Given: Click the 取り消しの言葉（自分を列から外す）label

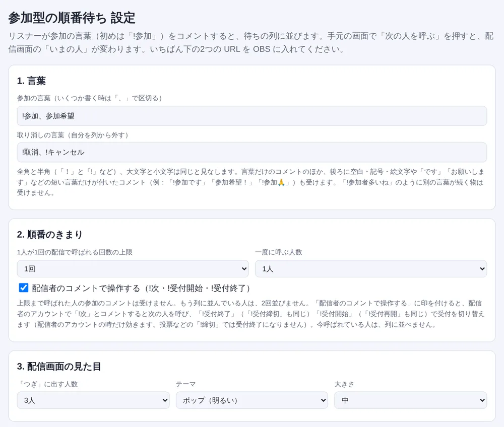Looking at the screenshot, I should (74, 135).
